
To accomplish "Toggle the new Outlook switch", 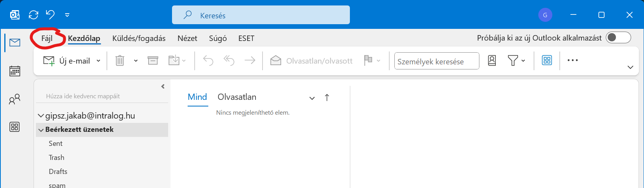I will click(618, 37).
